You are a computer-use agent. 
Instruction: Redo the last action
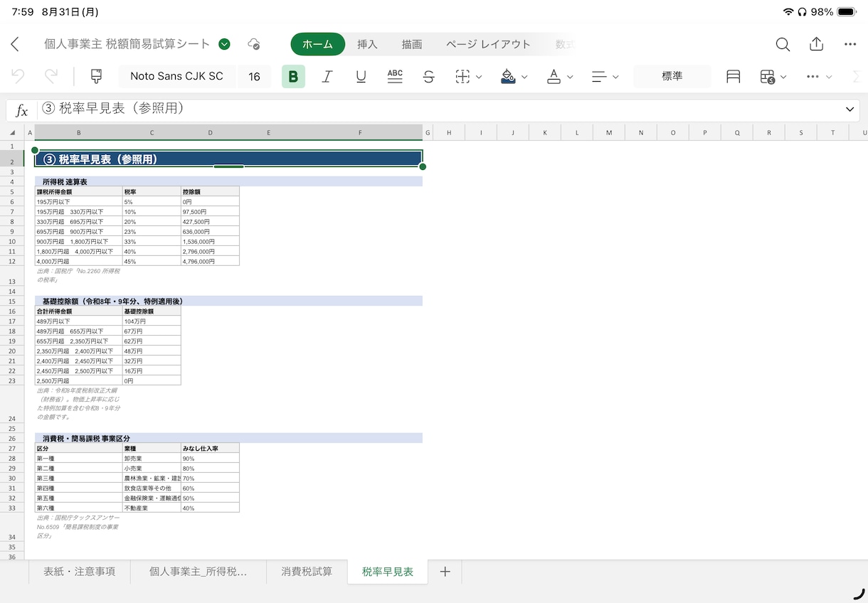click(x=51, y=76)
